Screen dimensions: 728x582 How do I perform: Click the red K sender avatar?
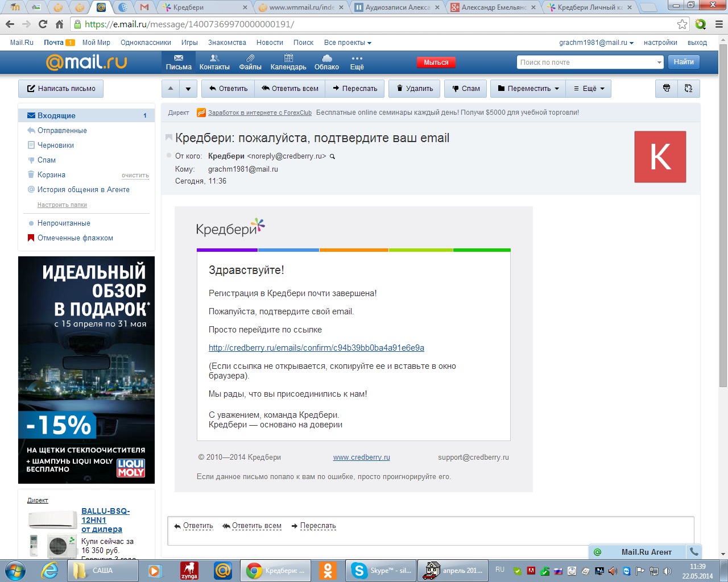[x=660, y=157]
